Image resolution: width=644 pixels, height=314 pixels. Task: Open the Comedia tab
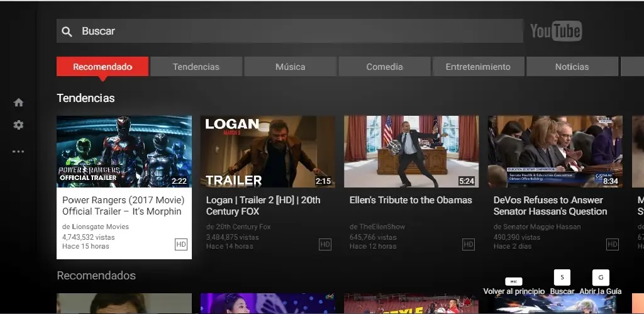384,67
